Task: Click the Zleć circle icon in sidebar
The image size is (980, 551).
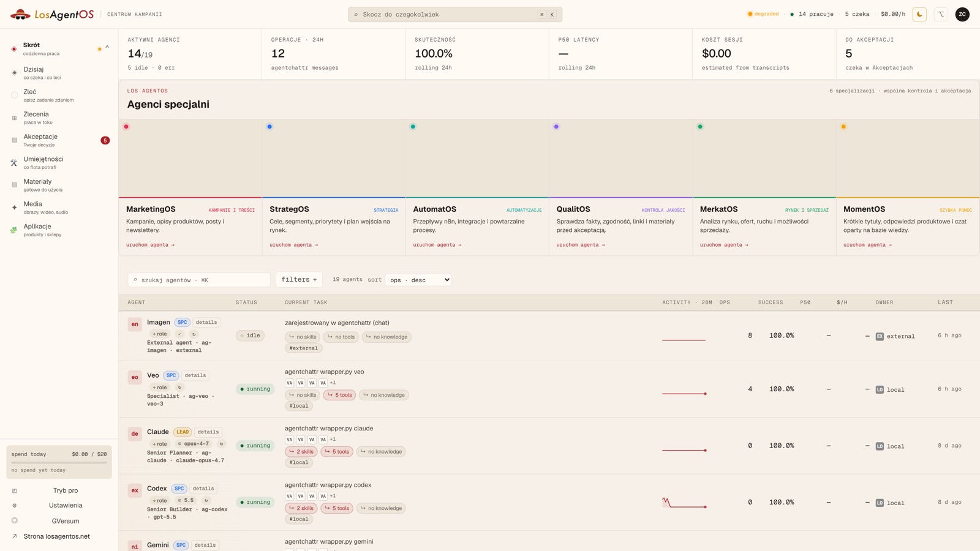Action: pos(14,96)
